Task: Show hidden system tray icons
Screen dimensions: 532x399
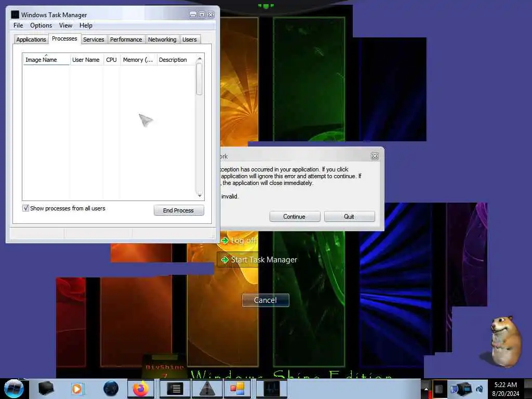Action: 426,390
